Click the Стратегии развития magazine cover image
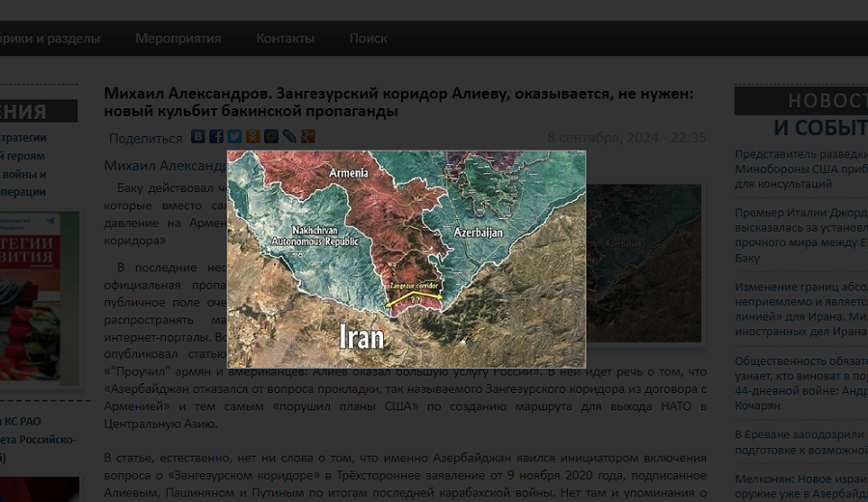Image resolution: width=868 pixels, height=502 pixels. [x=40, y=298]
